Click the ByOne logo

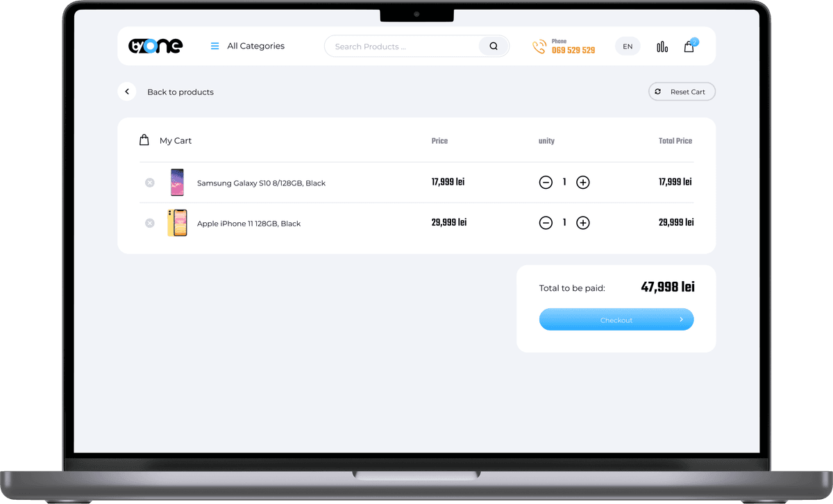click(x=155, y=46)
